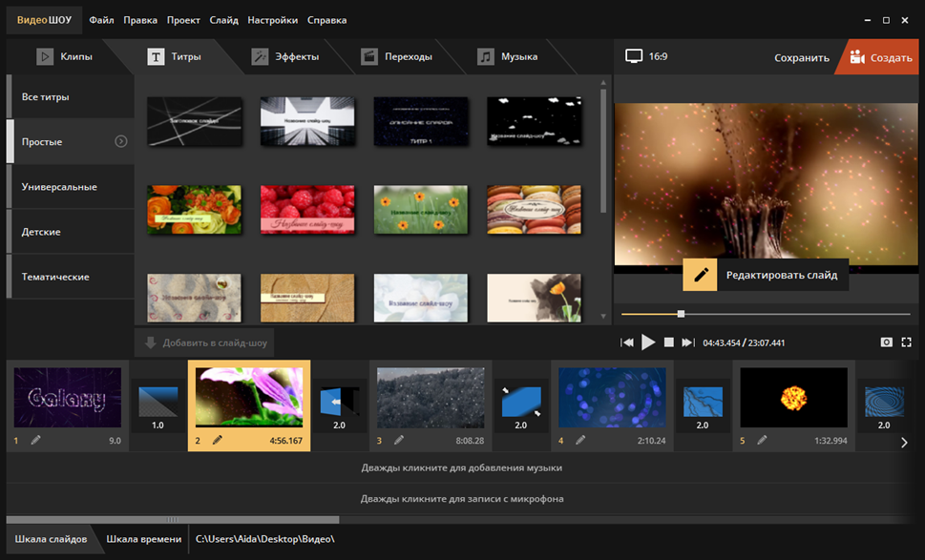Expand the Простые category arrow

coord(121,141)
